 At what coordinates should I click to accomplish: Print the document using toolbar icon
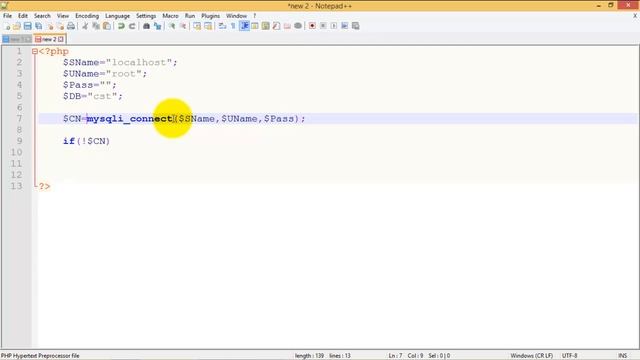tap(71, 26)
